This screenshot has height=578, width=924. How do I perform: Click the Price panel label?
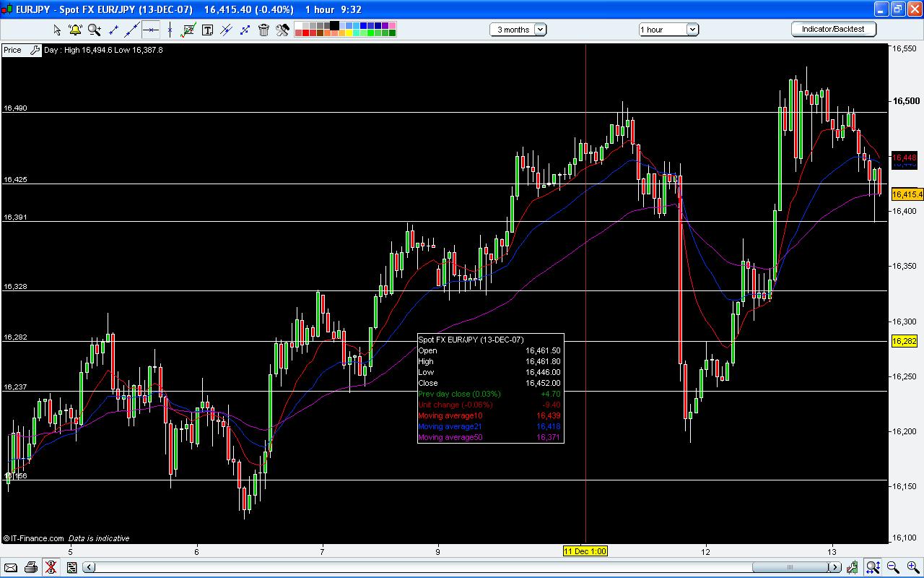12,50
